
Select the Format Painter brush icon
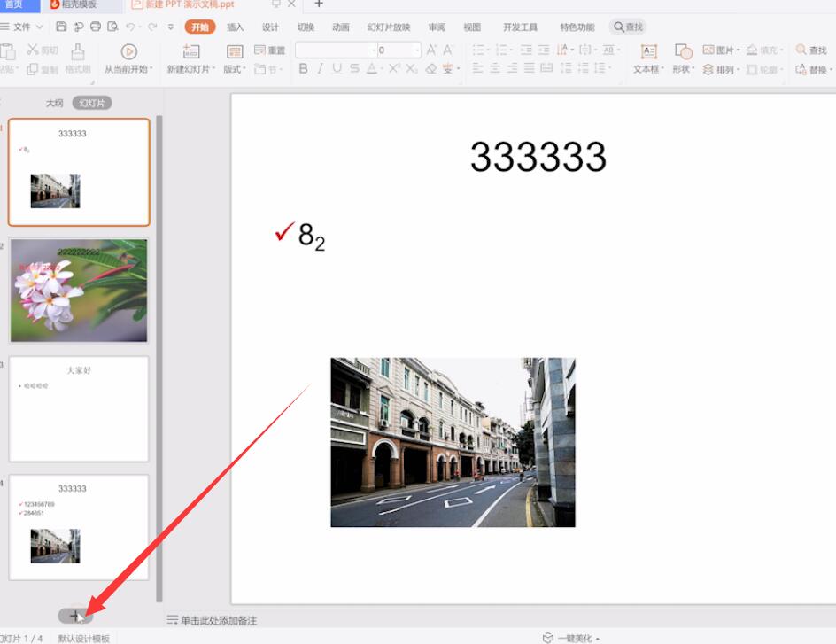pos(78,52)
